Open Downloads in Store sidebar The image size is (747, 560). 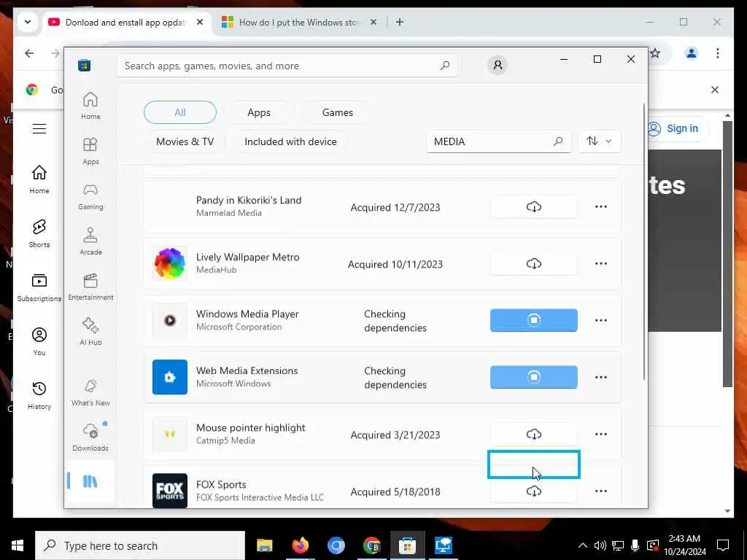pyautogui.click(x=90, y=437)
